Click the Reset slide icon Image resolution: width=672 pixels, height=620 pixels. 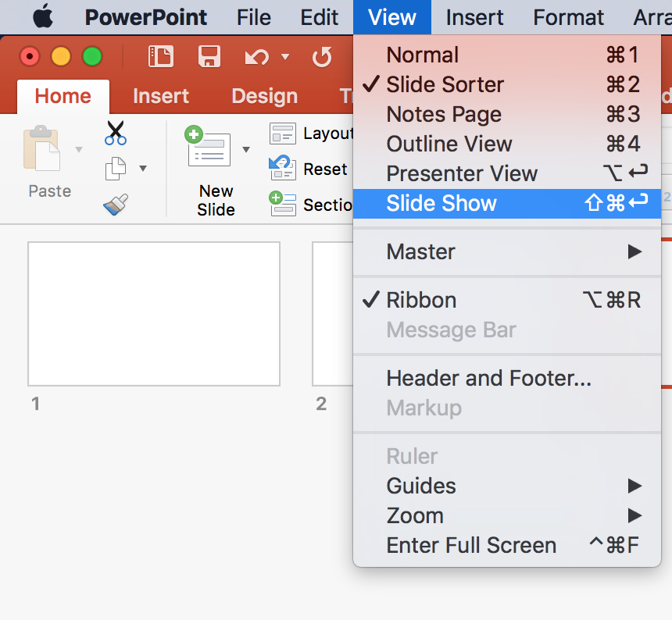pos(282,167)
